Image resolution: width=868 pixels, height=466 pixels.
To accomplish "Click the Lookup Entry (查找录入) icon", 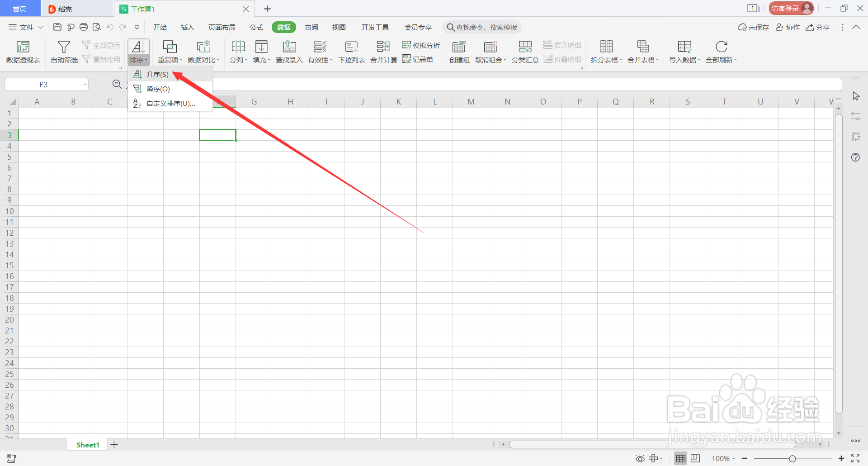I will (x=289, y=47).
